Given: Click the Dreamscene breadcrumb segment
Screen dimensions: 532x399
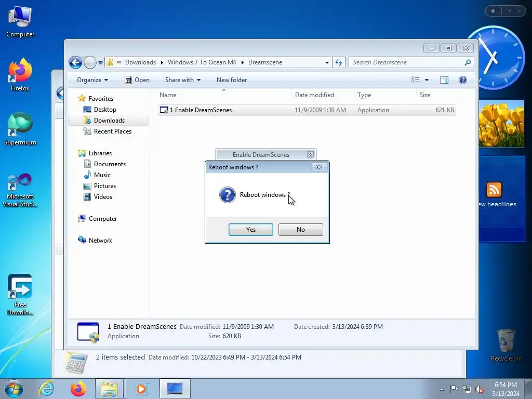Looking at the screenshot, I should [265, 62].
